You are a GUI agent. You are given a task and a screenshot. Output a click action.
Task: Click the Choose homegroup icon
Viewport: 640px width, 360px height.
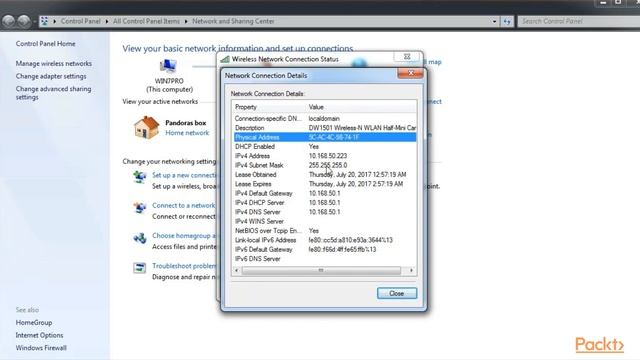pos(140,238)
